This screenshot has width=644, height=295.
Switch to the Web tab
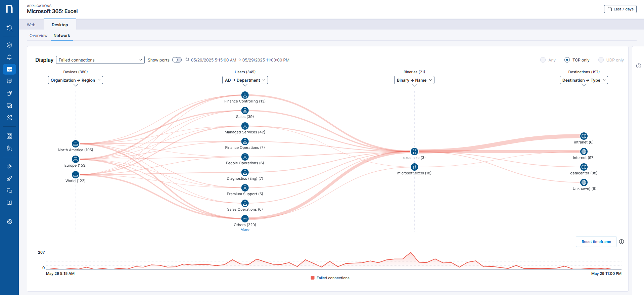[x=31, y=25]
